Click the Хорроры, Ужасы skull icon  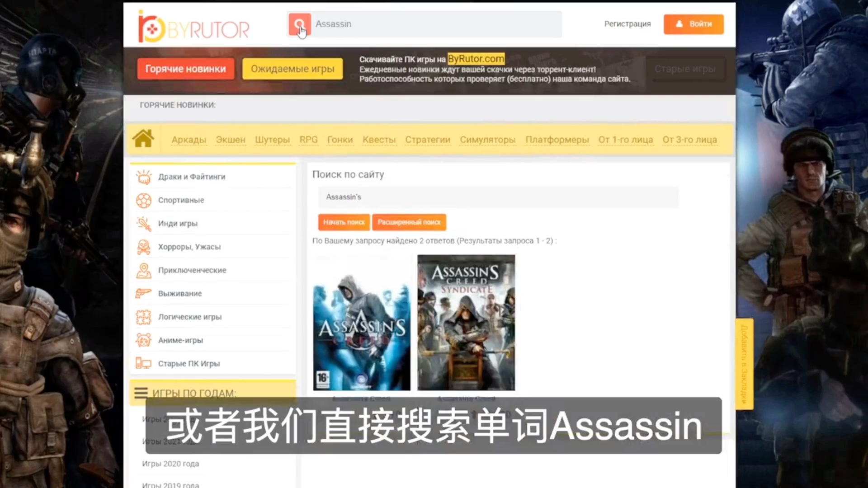tap(144, 247)
